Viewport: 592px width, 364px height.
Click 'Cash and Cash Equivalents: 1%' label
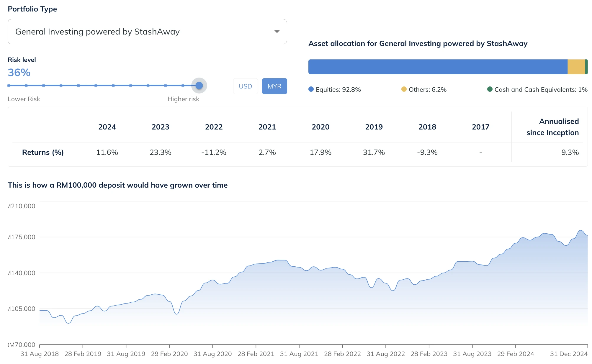click(x=541, y=89)
